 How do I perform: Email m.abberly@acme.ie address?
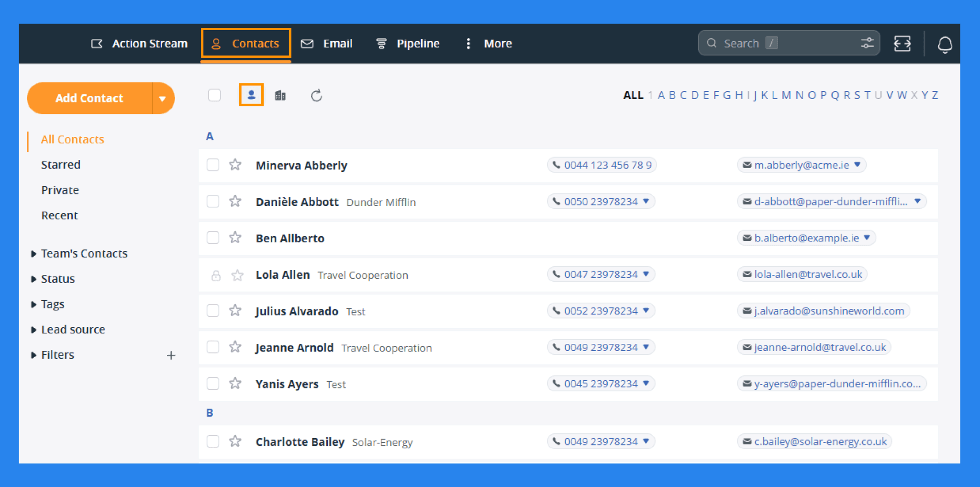pyautogui.click(x=802, y=165)
